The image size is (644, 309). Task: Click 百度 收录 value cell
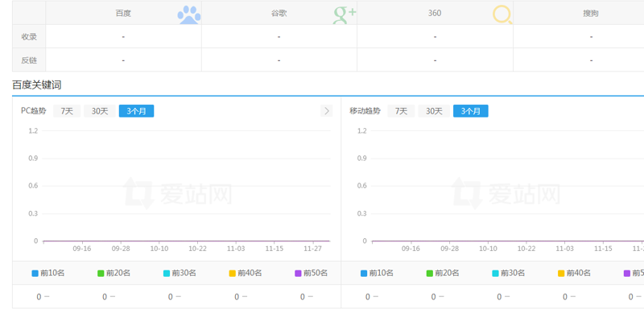[123, 36]
